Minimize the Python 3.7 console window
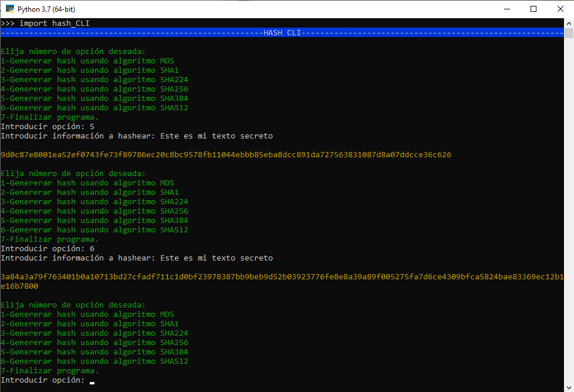Viewport: 574px width, 392px height. click(506, 9)
